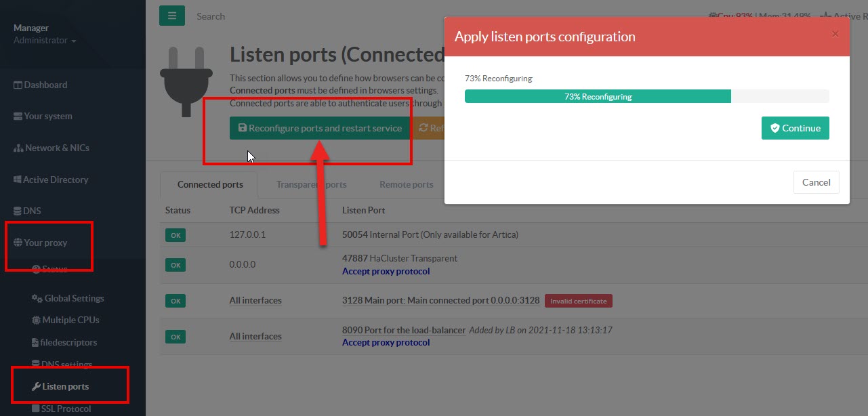Switch to the Remote ports tab
868x416 pixels.
[x=406, y=184]
